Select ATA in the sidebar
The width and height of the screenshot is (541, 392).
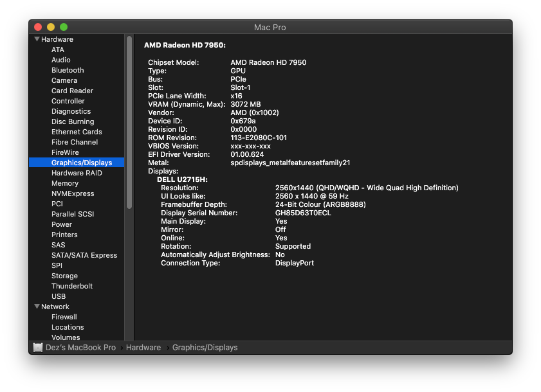[x=58, y=49]
